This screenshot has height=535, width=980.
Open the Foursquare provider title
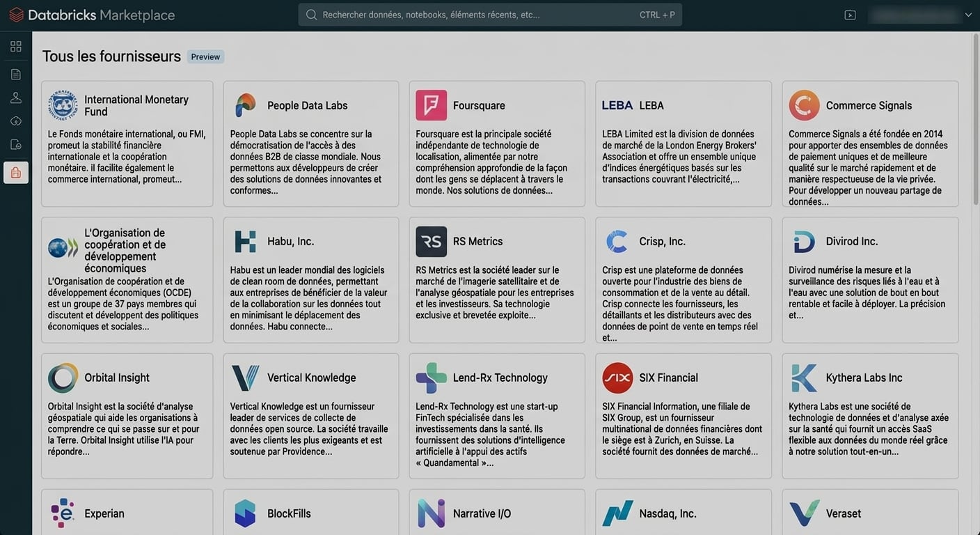pos(479,105)
